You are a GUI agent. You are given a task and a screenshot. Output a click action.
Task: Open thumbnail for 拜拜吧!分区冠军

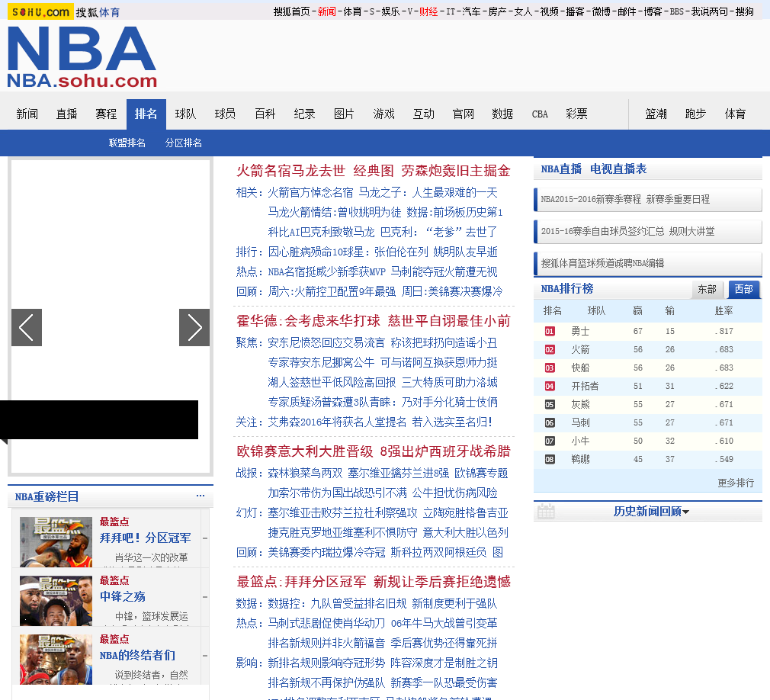56,542
